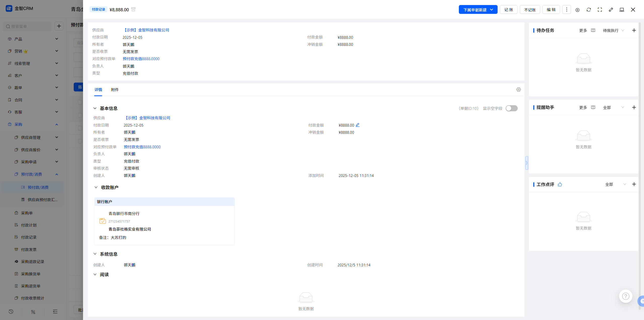
Task: Click the 编辑 button
Action: 551,10
